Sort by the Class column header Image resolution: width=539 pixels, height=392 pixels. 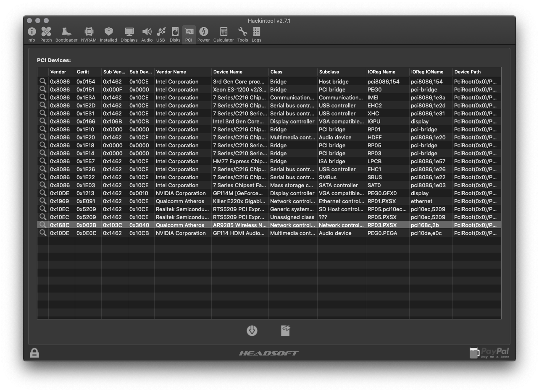293,72
